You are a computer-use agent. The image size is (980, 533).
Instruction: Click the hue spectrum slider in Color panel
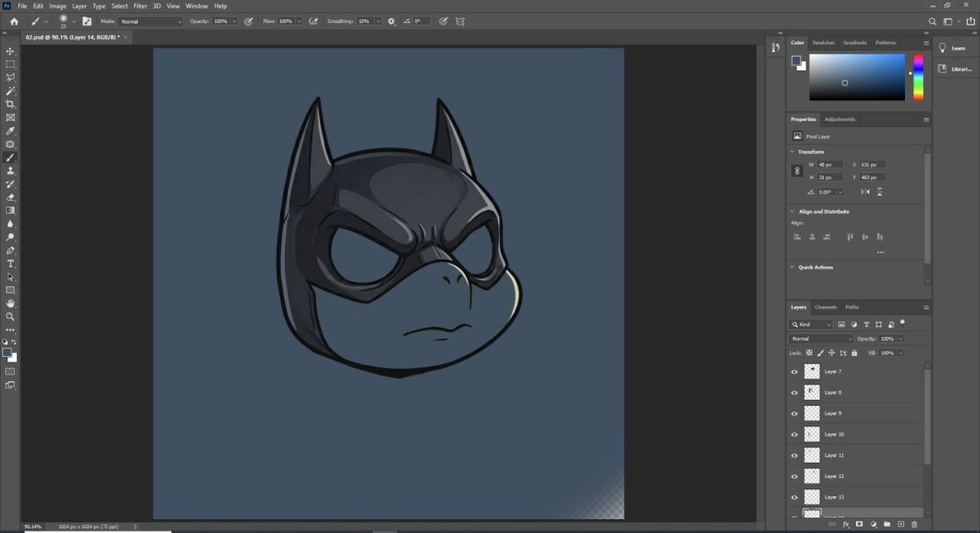918,78
